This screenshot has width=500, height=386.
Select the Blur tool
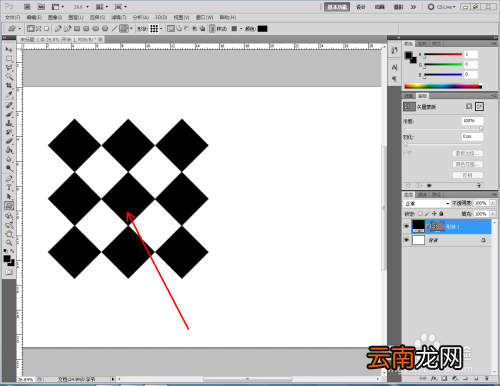coord(9,159)
